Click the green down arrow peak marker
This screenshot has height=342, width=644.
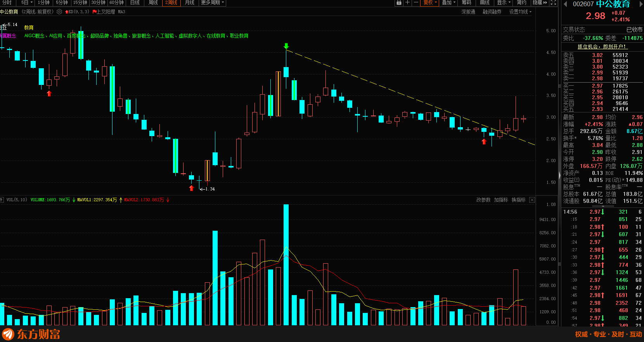(x=286, y=46)
